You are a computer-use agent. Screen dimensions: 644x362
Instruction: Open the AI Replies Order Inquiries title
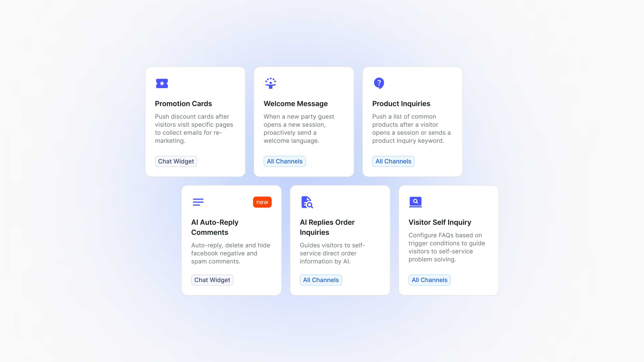[327, 227]
